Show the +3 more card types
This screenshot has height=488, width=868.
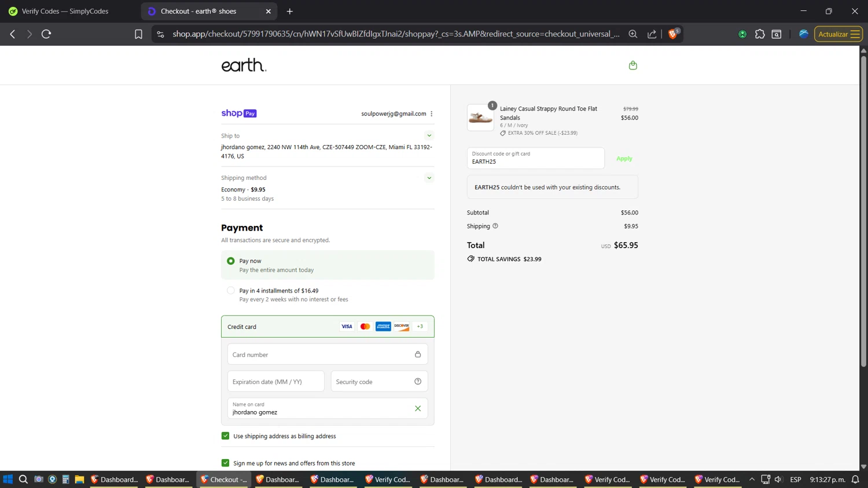[x=420, y=327]
